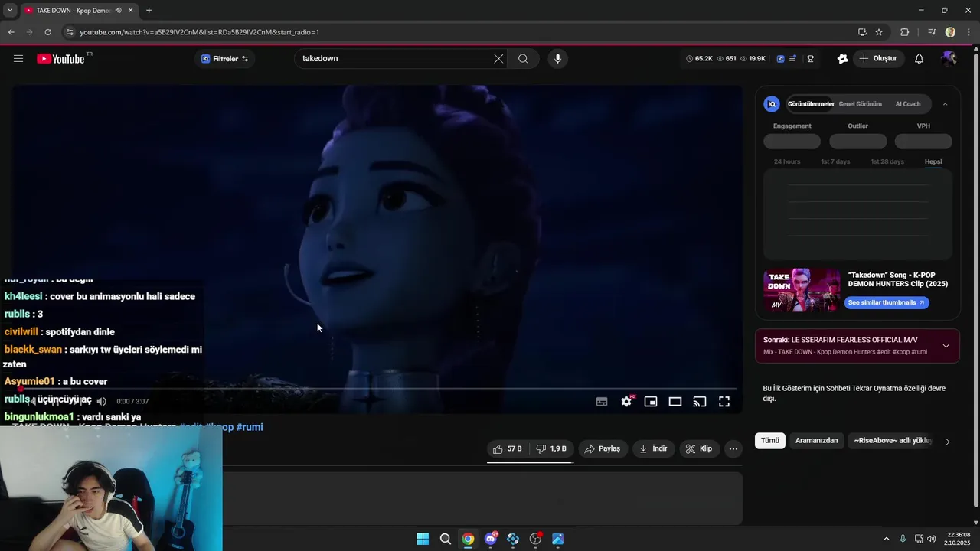Show more filter chips arrow
The height and width of the screenshot is (551, 980).
point(947,442)
